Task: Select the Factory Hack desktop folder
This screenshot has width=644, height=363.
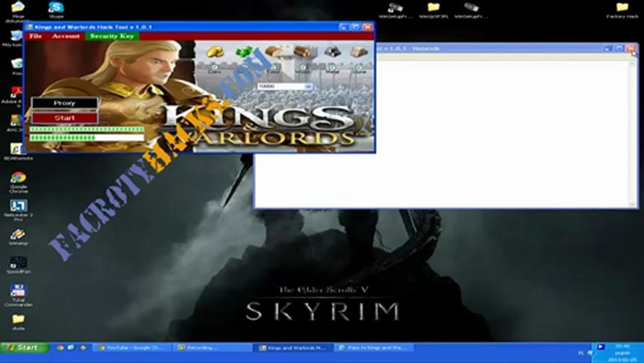Action: (622, 10)
